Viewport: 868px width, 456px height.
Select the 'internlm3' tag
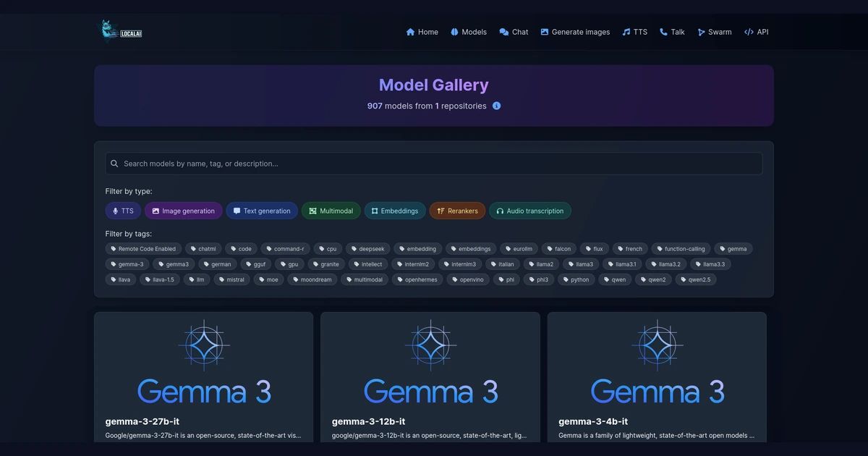[459, 264]
